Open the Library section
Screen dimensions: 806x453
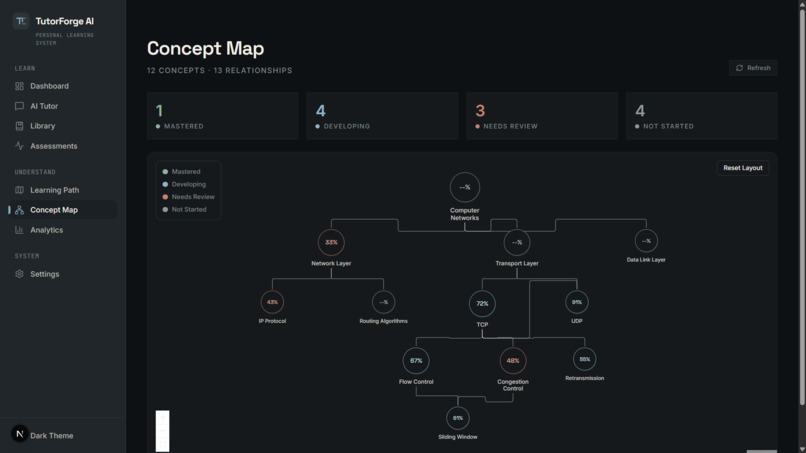43,126
